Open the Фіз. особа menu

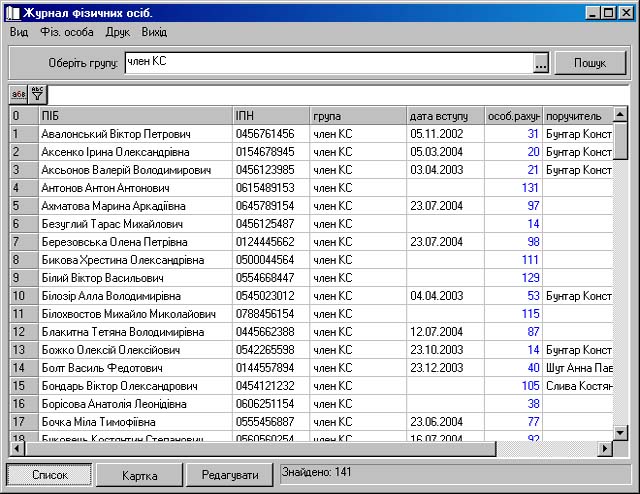(x=67, y=32)
